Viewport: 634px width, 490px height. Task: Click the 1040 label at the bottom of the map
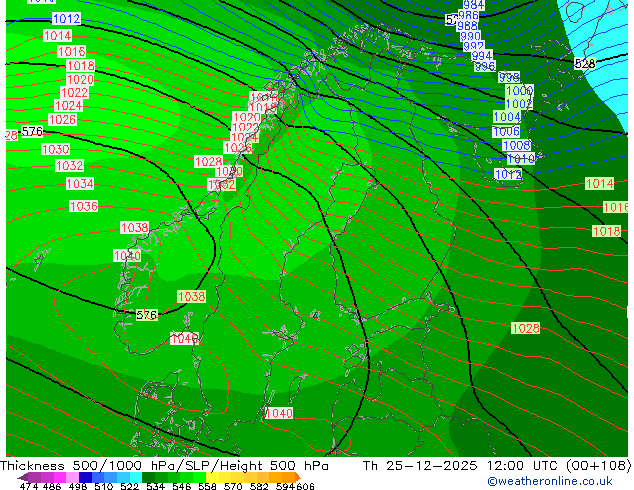[x=279, y=413]
